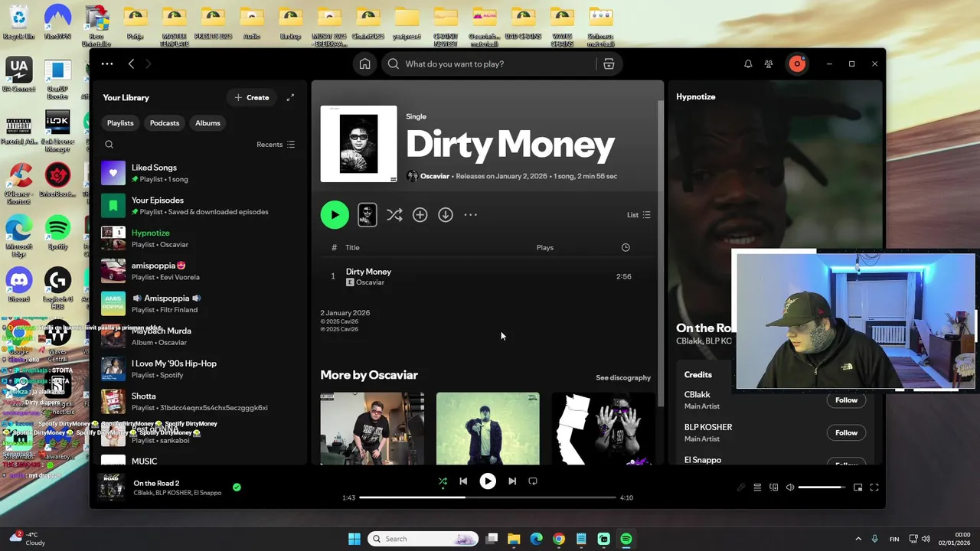Add Dirty Money to Your Library
Image resolution: width=980 pixels, height=551 pixels.
(420, 215)
